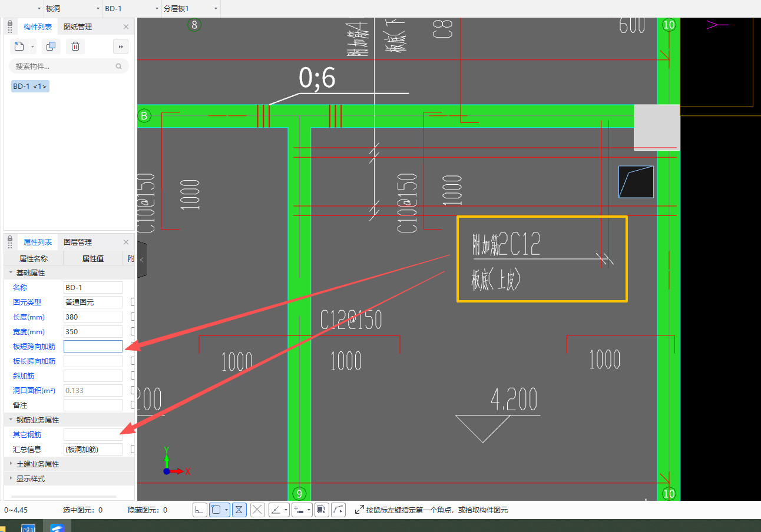Open the 板洞 dropdown in top bar
Screen dimensions: 761x532
coord(72,9)
